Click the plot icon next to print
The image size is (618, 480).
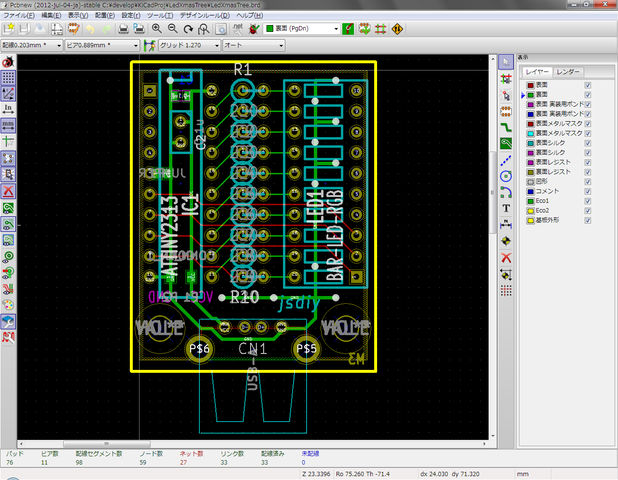pyautogui.click(x=139, y=29)
